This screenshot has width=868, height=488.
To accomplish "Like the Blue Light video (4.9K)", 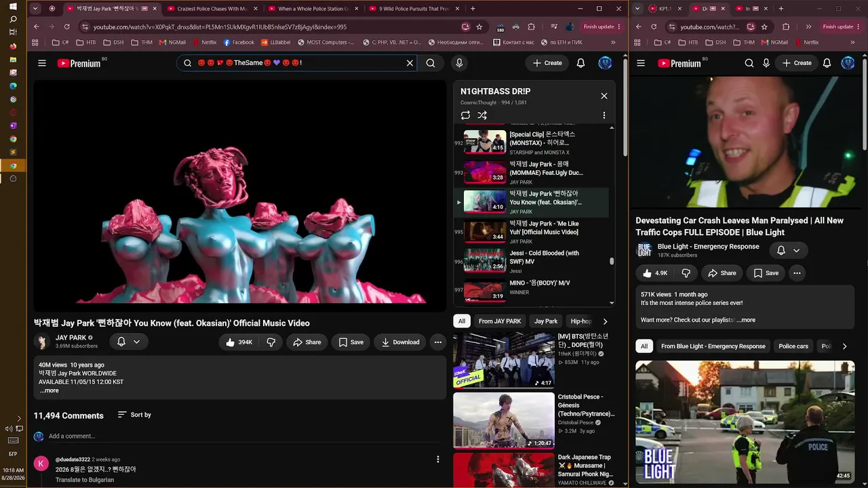I will point(655,273).
